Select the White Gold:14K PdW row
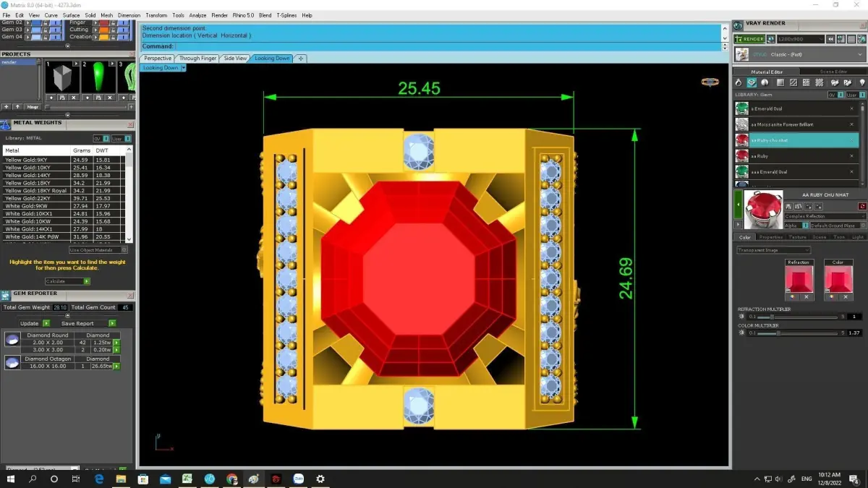The image size is (868, 488). click(63, 236)
